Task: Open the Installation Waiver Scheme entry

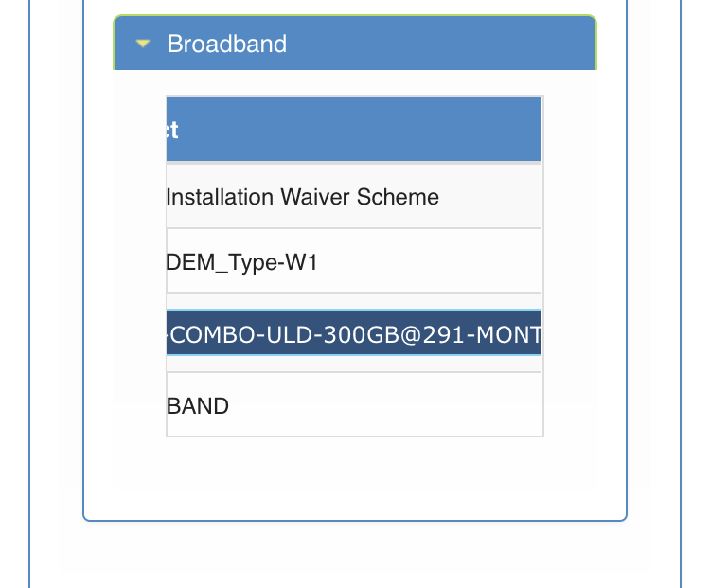Action: (x=303, y=197)
